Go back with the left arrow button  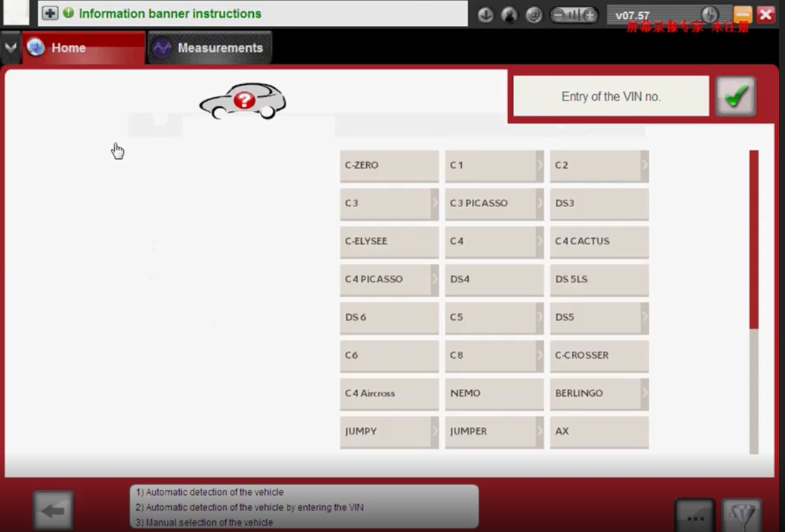pos(53,511)
